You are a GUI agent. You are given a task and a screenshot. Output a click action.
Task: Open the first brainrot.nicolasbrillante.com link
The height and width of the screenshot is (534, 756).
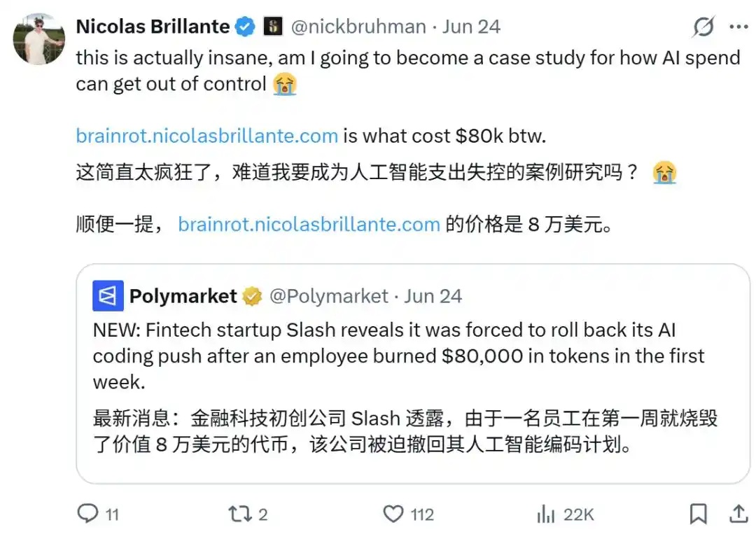click(206, 136)
